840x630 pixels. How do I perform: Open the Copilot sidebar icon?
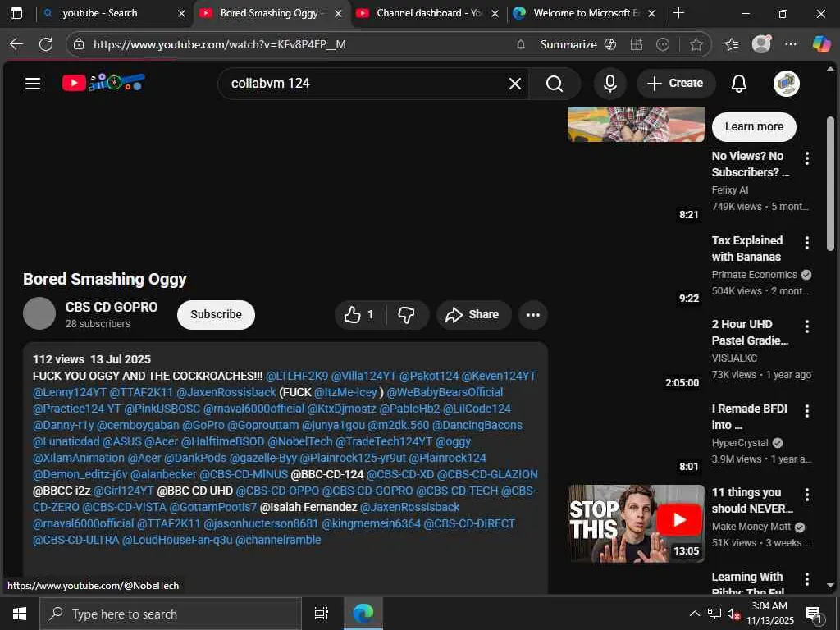click(821, 44)
